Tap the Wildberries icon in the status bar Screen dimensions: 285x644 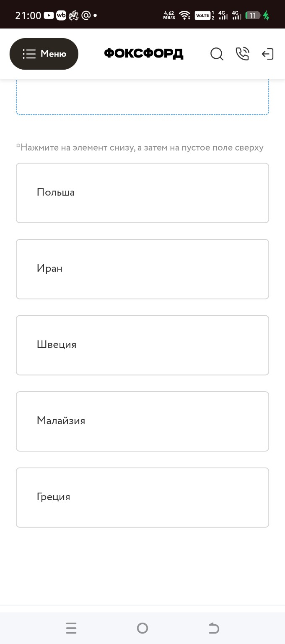[x=60, y=15]
